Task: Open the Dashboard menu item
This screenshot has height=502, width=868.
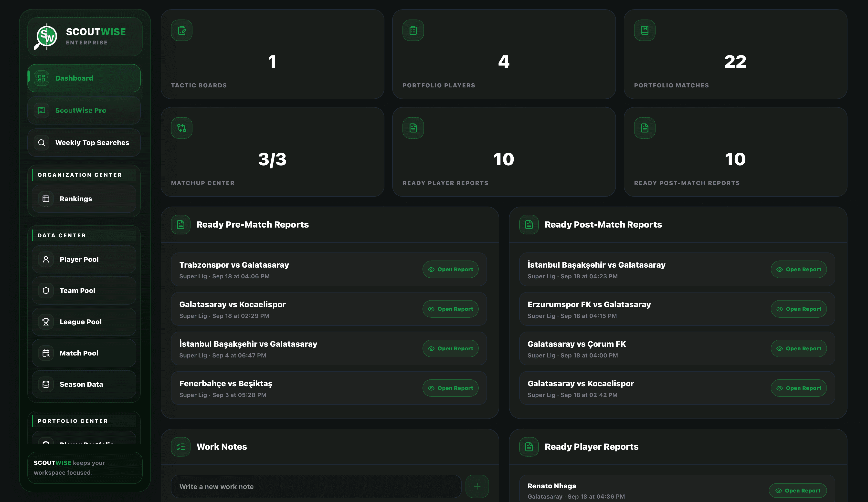Action: (x=84, y=78)
